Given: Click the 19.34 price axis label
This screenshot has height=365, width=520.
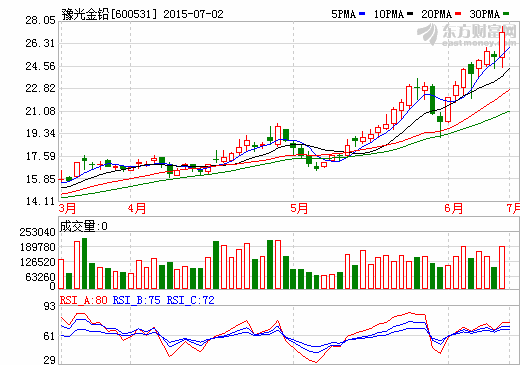Looking at the screenshot, I should pyautogui.click(x=40, y=133).
